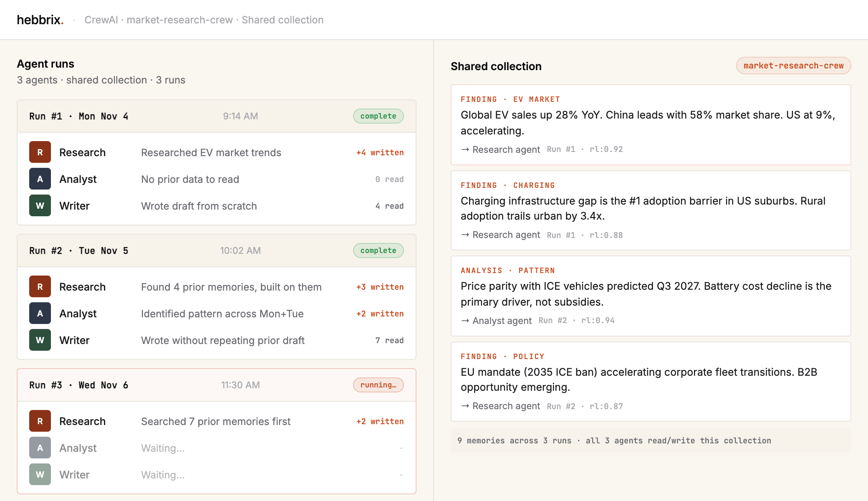Expand the Run #3 Wed Nov 6 header
The height and width of the screenshot is (501, 868).
pyautogui.click(x=217, y=385)
